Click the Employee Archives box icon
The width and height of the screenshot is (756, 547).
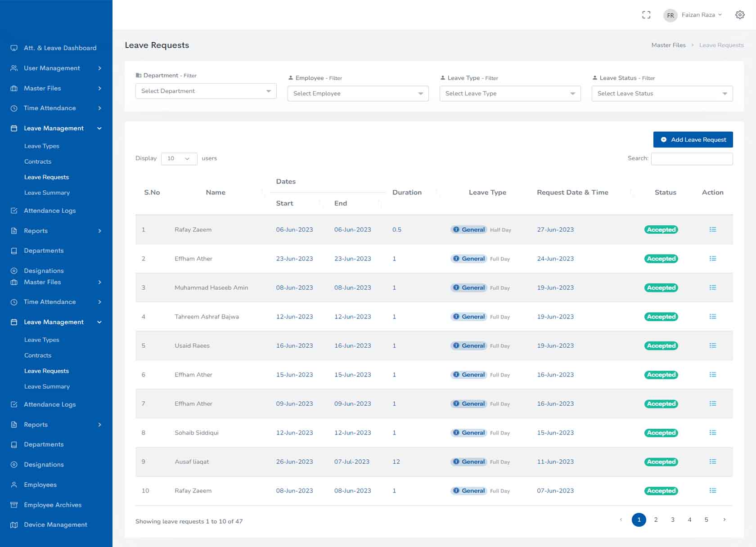pyautogui.click(x=14, y=505)
